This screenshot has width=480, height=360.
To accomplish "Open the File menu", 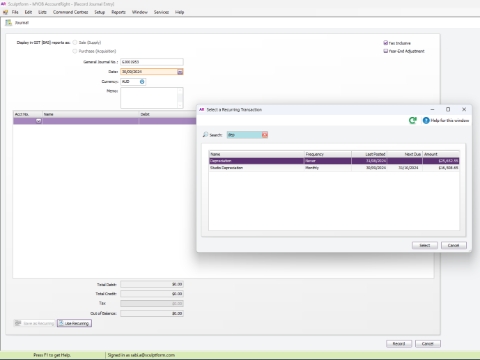I will (15, 12).
